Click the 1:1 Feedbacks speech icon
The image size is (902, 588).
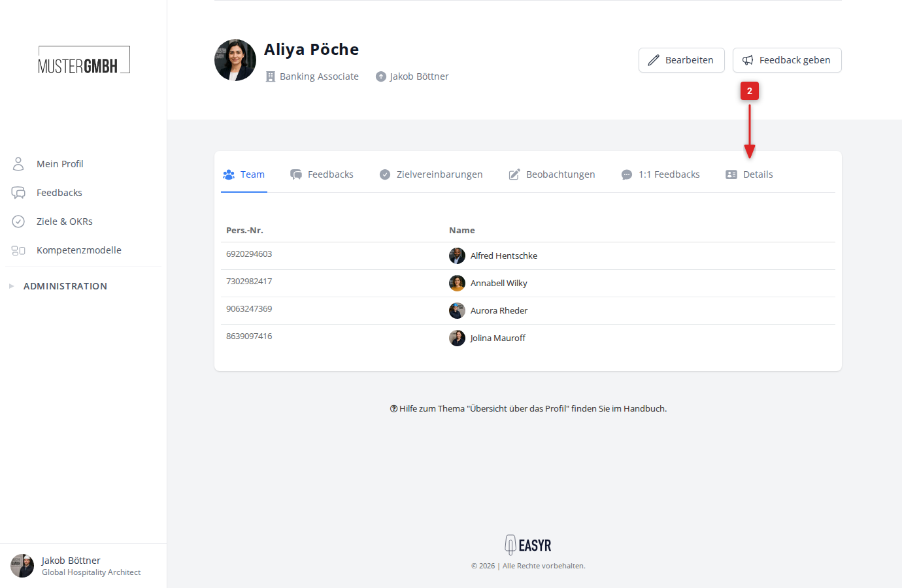point(627,174)
